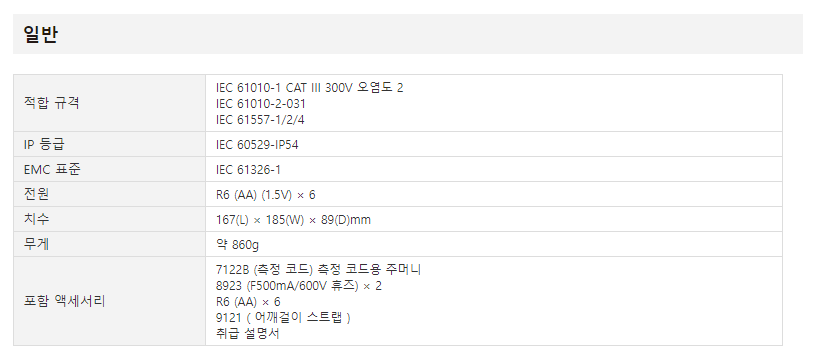Click the 8923 F500mA/600V 휴즈 line
The width and height of the screenshot is (817, 361).
point(299,286)
